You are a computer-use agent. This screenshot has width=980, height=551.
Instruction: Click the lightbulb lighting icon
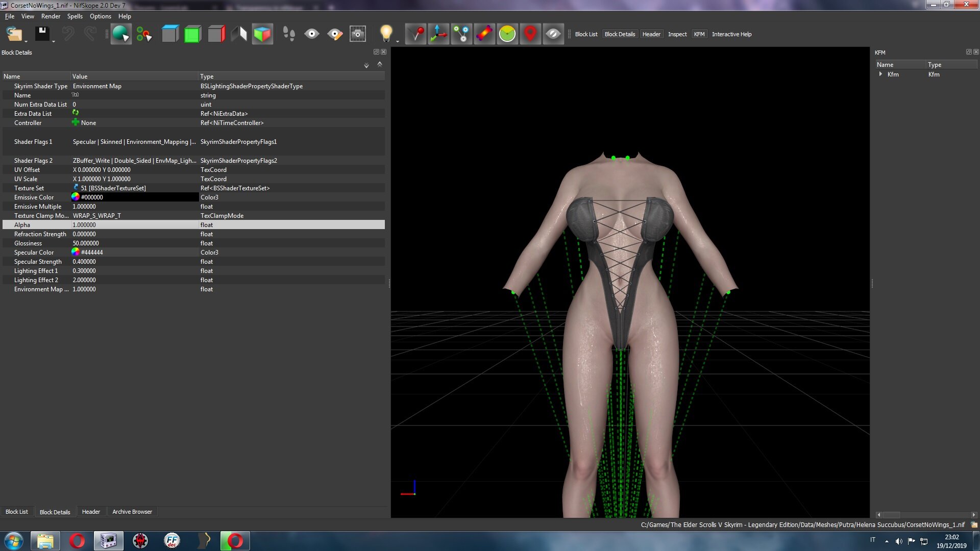[386, 34]
